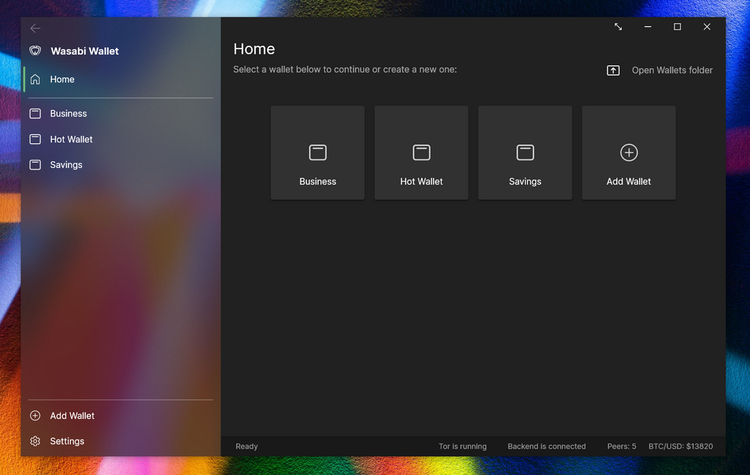Image resolution: width=750 pixels, height=475 pixels.
Task: Open the Business wallet tile
Action: click(x=317, y=153)
